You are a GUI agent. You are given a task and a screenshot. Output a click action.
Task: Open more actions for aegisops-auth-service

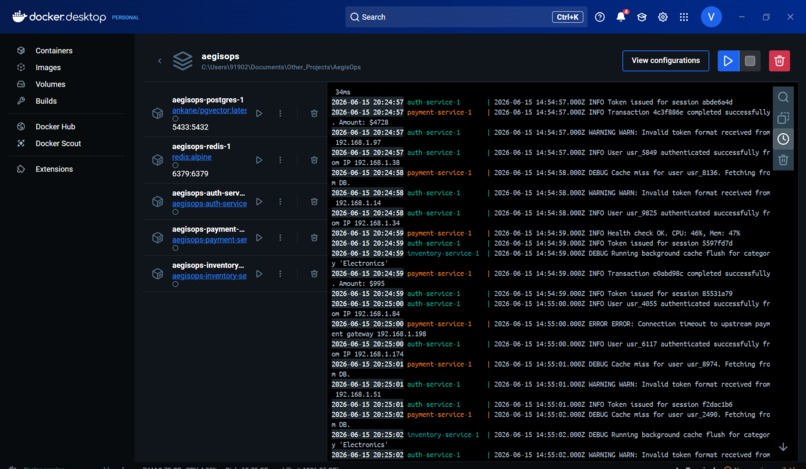coord(280,202)
